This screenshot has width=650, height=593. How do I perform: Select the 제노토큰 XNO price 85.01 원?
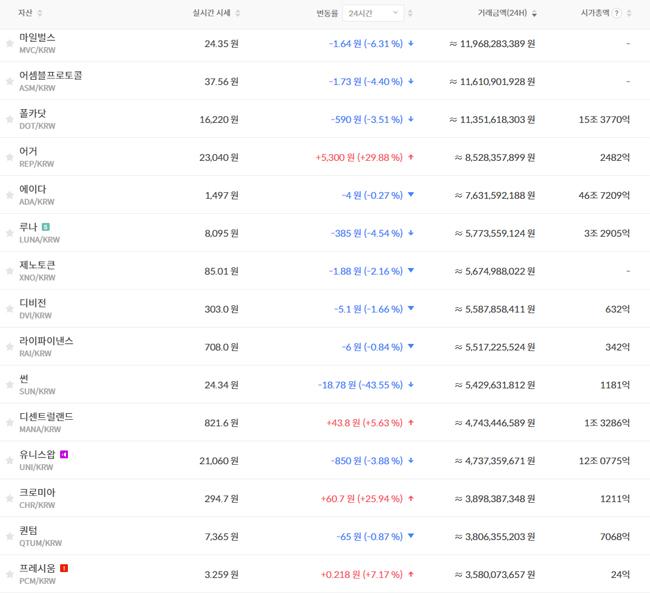pos(221,269)
